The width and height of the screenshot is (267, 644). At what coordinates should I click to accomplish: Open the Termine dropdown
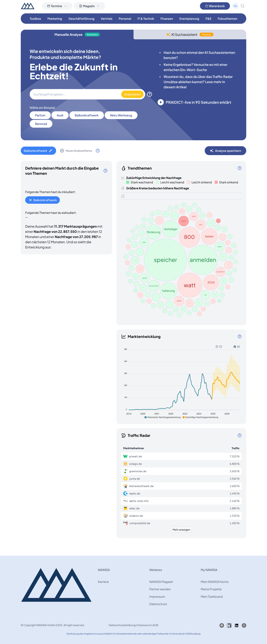pos(57,6)
